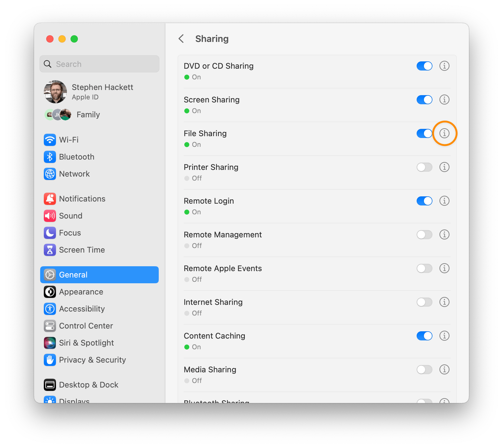Select the Privacy & Security hand icon

[50, 360]
